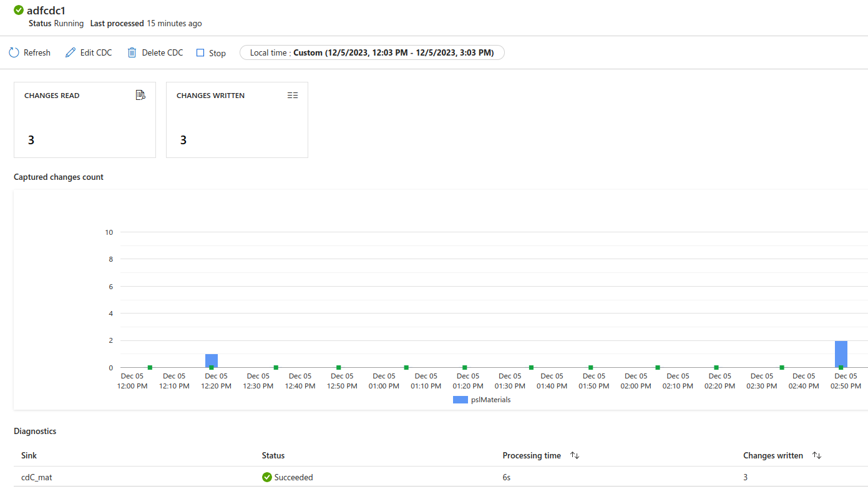This screenshot has height=504, width=868.
Task: Click the Refresh icon in the toolbar
Action: tap(14, 52)
